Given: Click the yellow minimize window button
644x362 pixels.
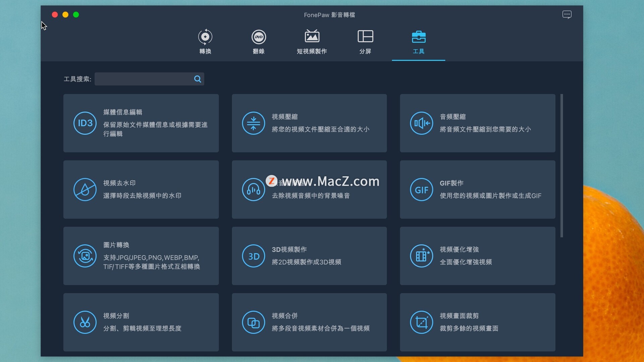Looking at the screenshot, I should (x=65, y=14).
